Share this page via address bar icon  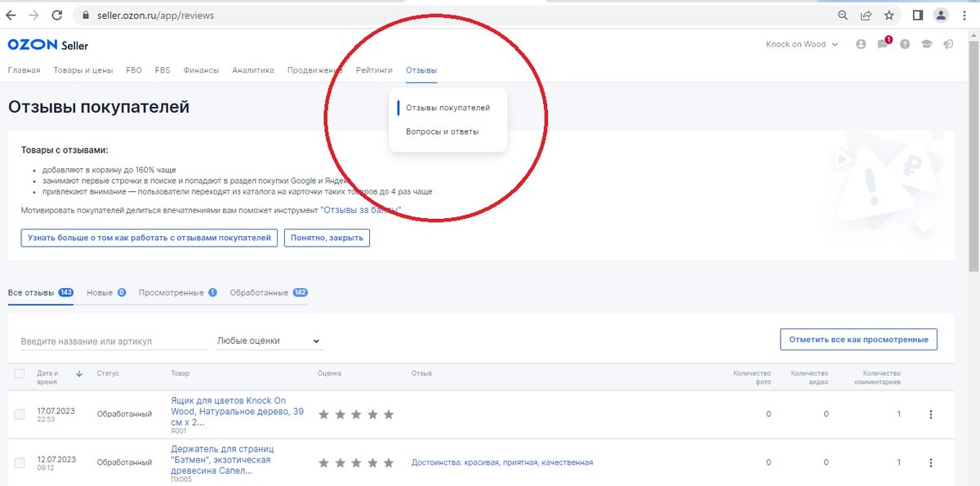click(866, 15)
